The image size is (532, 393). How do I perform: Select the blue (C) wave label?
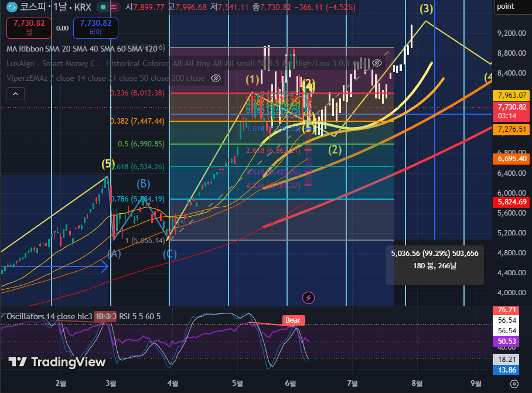click(170, 254)
